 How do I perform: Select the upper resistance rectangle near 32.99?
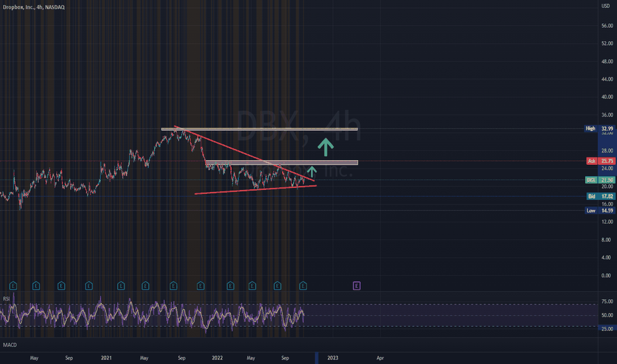coord(260,129)
